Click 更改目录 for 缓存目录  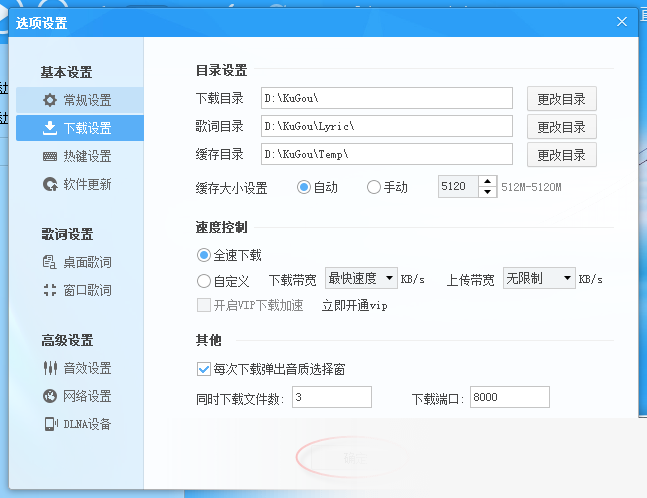coord(562,155)
